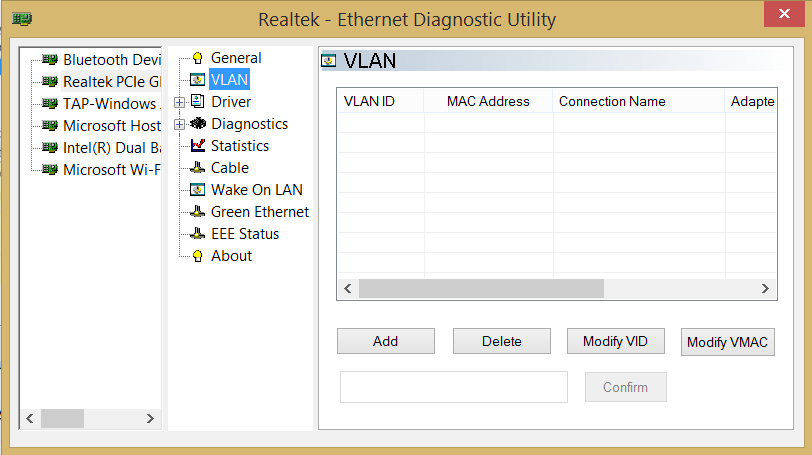
Task: Click the MAC Address column header
Action: (x=488, y=101)
